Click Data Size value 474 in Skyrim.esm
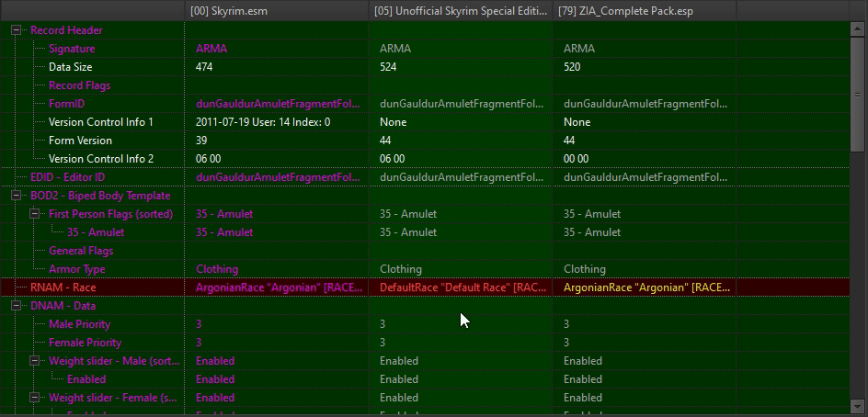The height and width of the screenshot is (417, 868). click(204, 67)
